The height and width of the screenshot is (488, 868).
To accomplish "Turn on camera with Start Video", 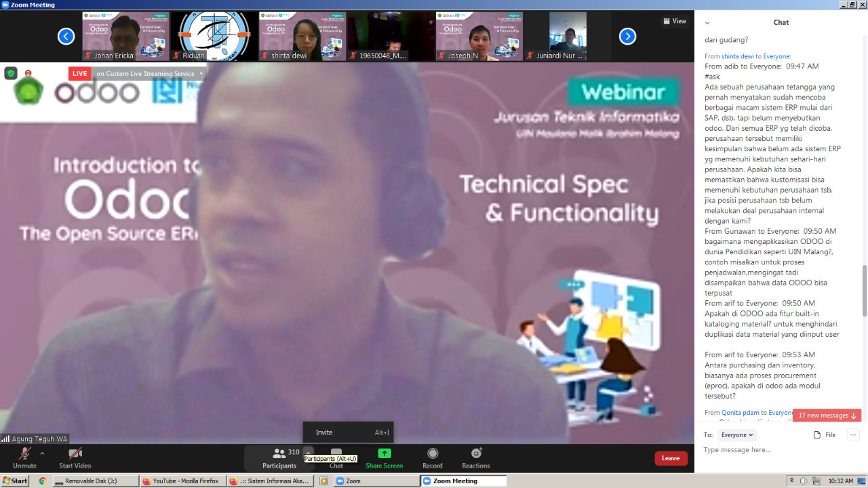I will point(75,457).
